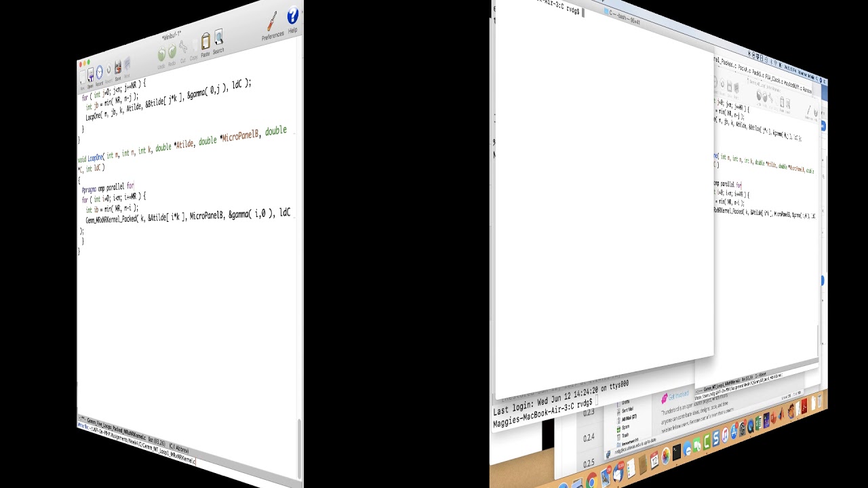Viewport: 868px width, 488px height.
Task: Open Photos icon in the Dock
Action: [666, 455]
